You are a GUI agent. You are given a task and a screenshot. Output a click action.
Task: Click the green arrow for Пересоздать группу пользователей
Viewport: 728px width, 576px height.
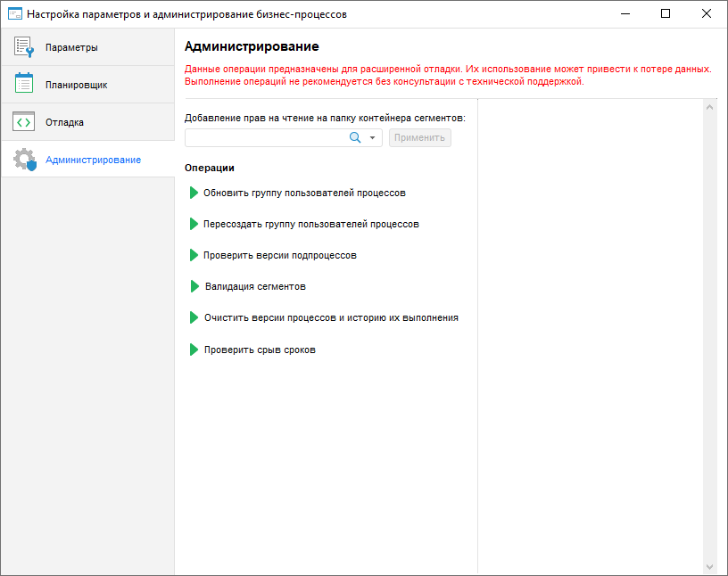pos(194,224)
